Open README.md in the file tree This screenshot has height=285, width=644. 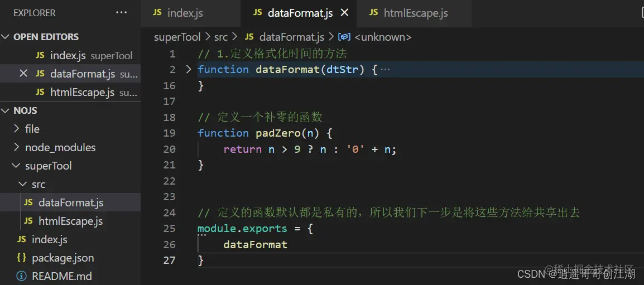(x=70, y=276)
